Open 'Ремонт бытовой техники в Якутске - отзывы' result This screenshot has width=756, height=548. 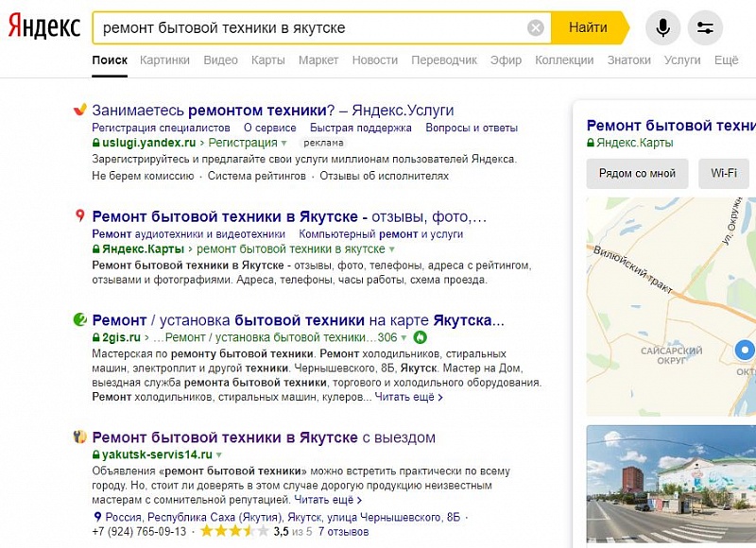point(289,217)
